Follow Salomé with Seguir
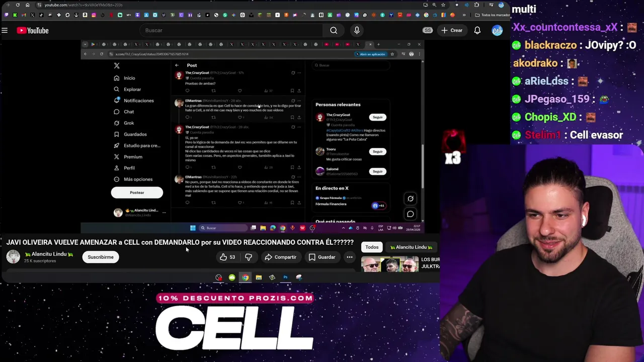The width and height of the screenshot is (644, 362). tap(378, 171)
